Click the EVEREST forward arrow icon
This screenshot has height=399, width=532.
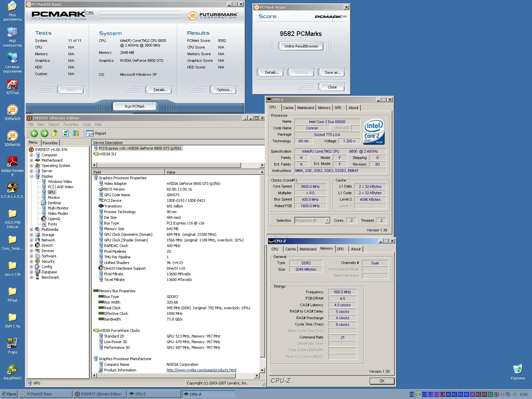click(x=45, y=133)
